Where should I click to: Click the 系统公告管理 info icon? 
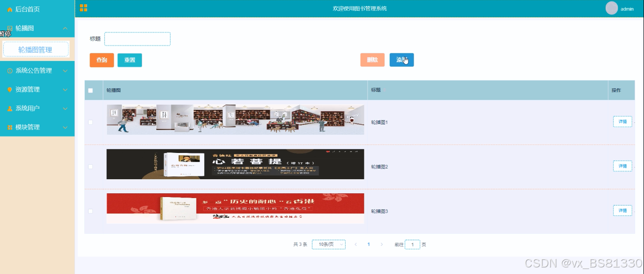[10, 71]
